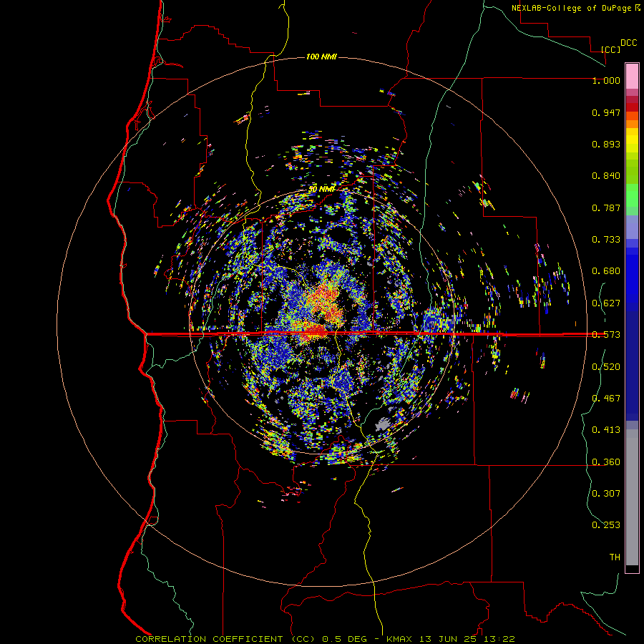The image size is (644, 644).
Task: Click the 0.573 scale value
Action: (x=606, y=335)
